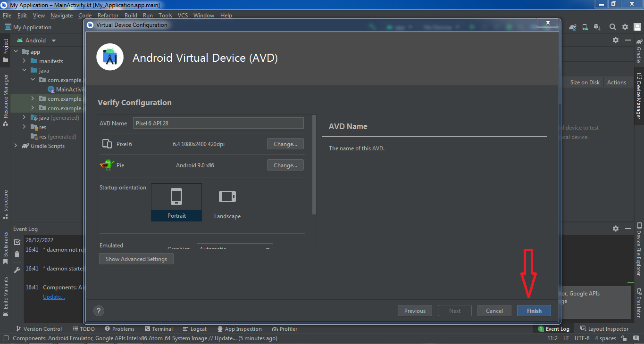Hide the Event Log panel with the minus icon
This screenshot has height=344, width=644.
tap(628, 229)
